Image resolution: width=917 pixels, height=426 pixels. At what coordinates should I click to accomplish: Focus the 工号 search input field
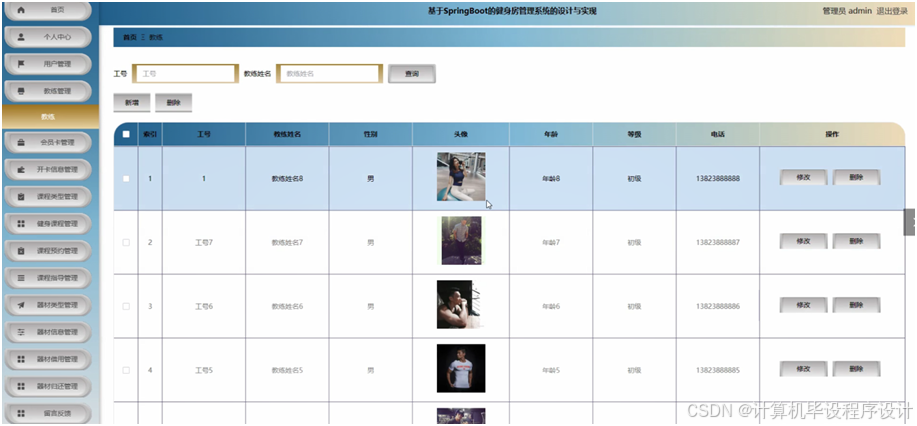pyautogui.click(x=185, y=74)
